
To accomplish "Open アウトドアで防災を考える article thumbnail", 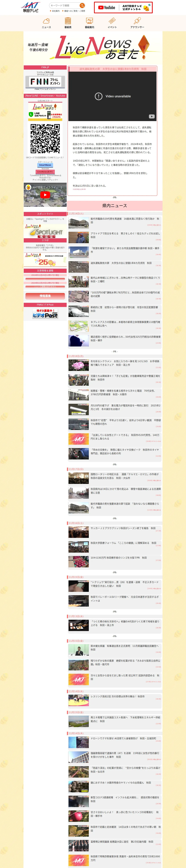I will tap(79, 238).
